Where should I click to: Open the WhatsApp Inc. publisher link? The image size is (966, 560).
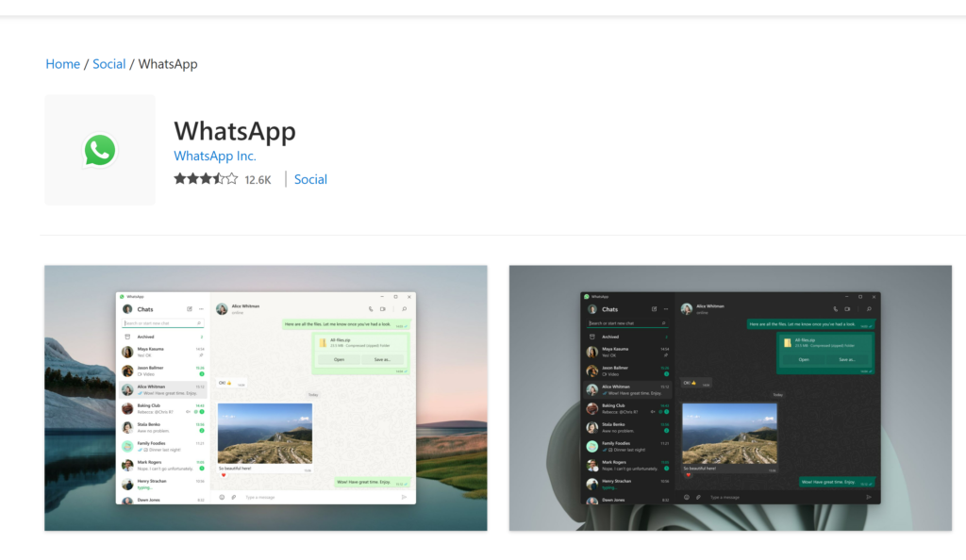[x=215, y=156]
